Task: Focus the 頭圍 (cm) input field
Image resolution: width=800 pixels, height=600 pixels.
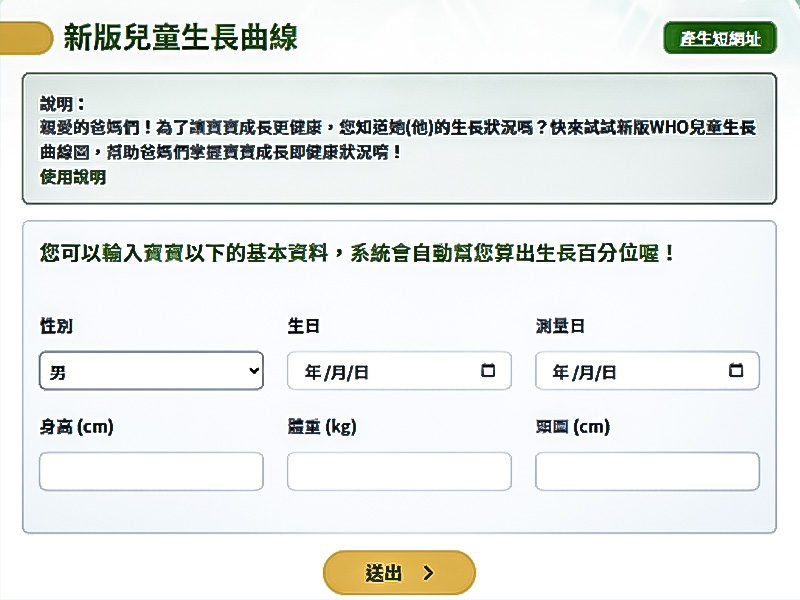Action: pos(647,471)
